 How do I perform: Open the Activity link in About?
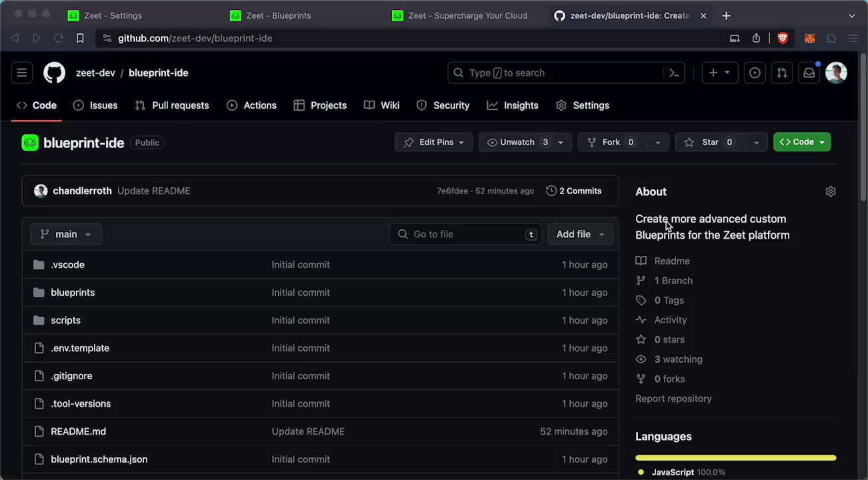pyautogui.click(x=671, y=320)
